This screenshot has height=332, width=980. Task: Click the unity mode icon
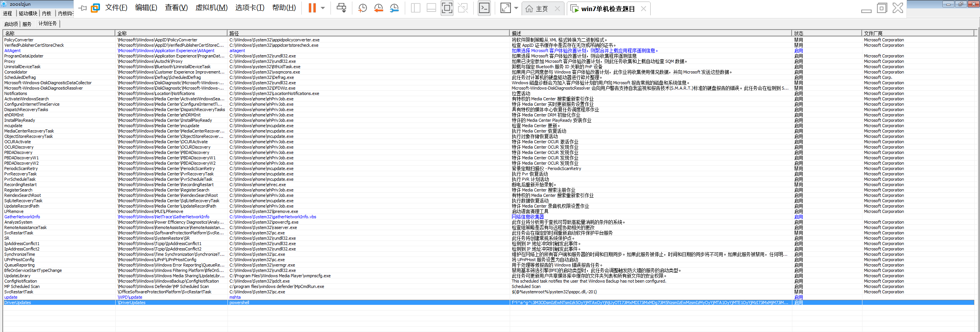click(463, 8)
